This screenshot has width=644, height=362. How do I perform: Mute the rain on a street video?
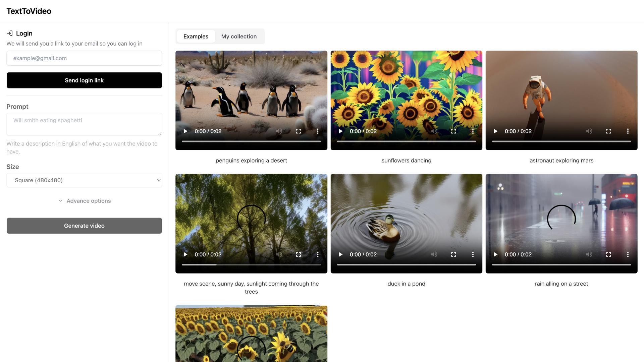click(x=589, y=254)
